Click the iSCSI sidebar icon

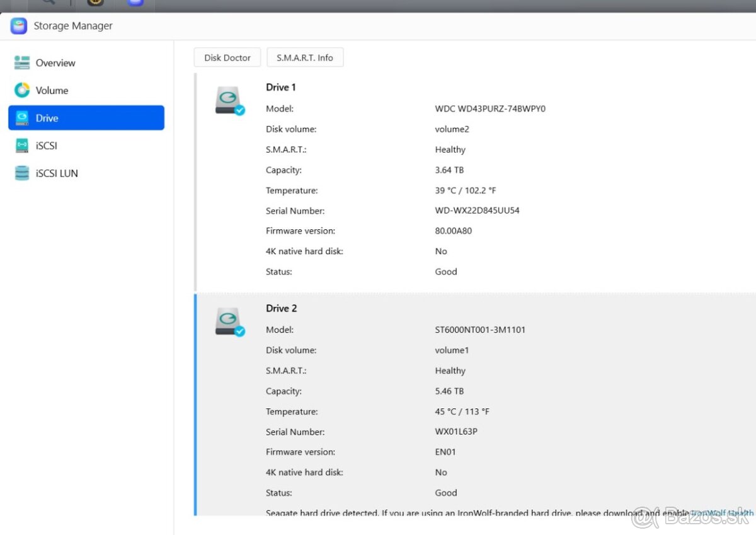[x=22, y=146]
